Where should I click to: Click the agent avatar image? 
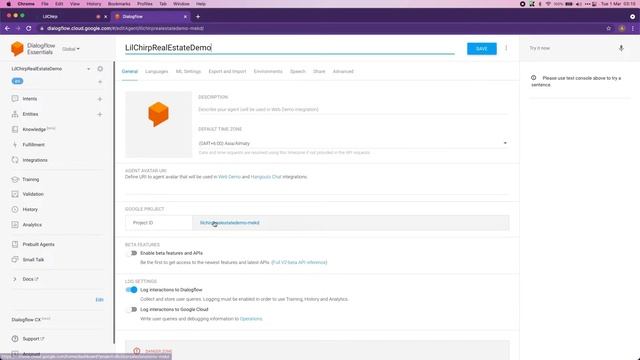pyautogui.click(x=158, y=124)
